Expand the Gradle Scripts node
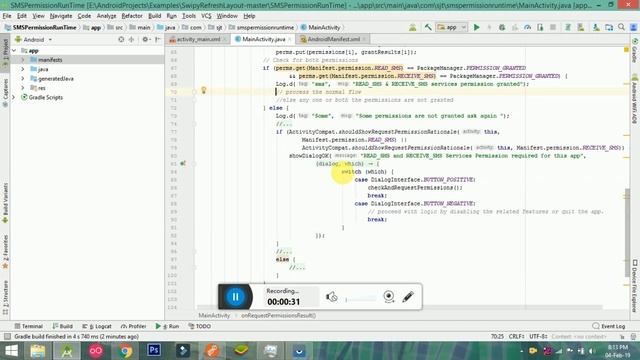640x360 pixels. pyautogui.click(x=14, y=98)
